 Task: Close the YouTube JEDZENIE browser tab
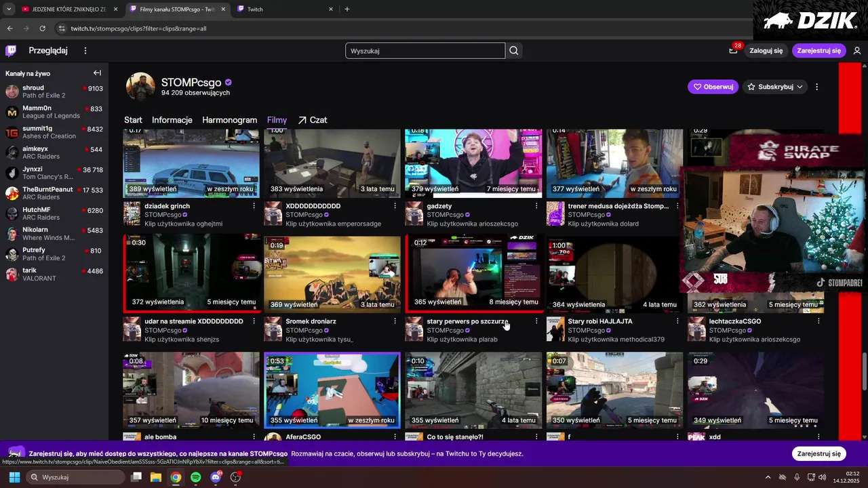115,9
